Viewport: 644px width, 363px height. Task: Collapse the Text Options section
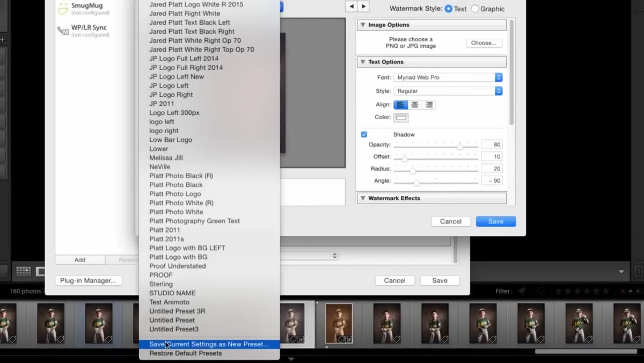click(363, 62)
